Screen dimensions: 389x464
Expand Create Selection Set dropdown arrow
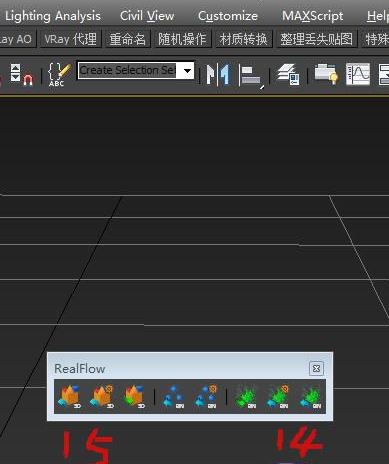[187, 71]
